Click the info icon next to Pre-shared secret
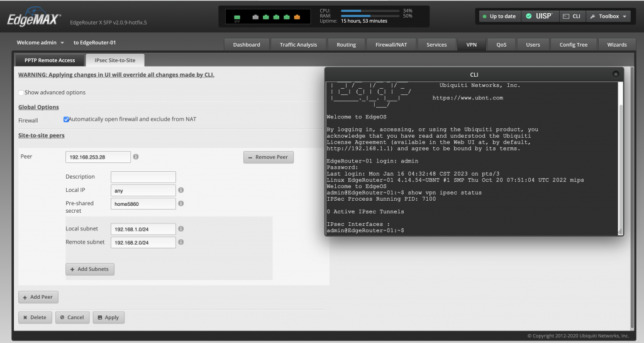This screenshot has height=343, width=644. (x=180, y=203)
